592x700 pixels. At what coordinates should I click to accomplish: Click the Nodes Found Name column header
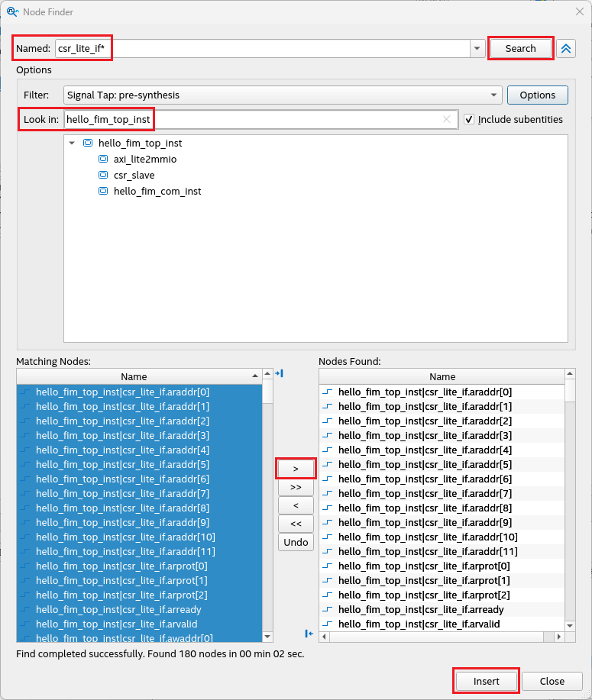442,376
